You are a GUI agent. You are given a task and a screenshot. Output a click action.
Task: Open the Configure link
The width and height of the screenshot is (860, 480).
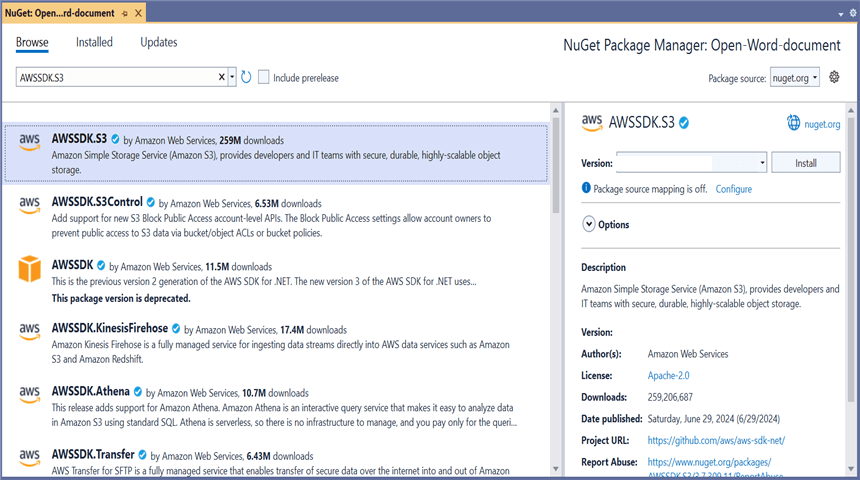point(733,189)
